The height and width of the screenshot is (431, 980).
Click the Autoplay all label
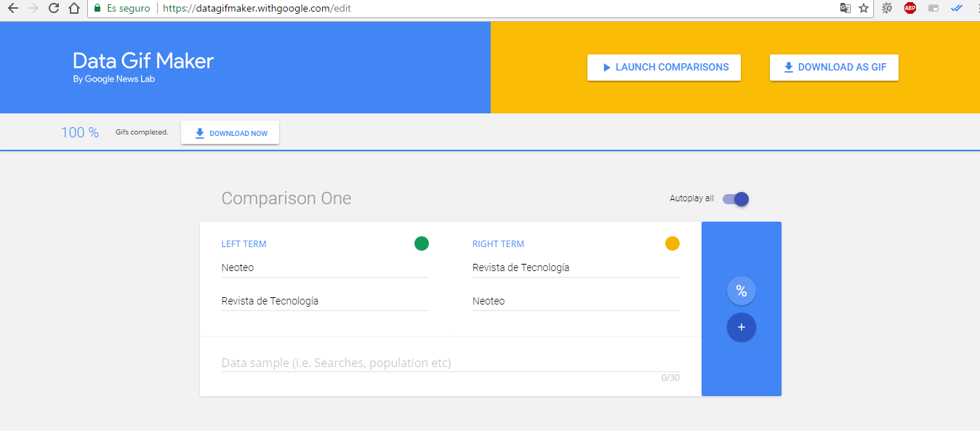pos(691,198)
